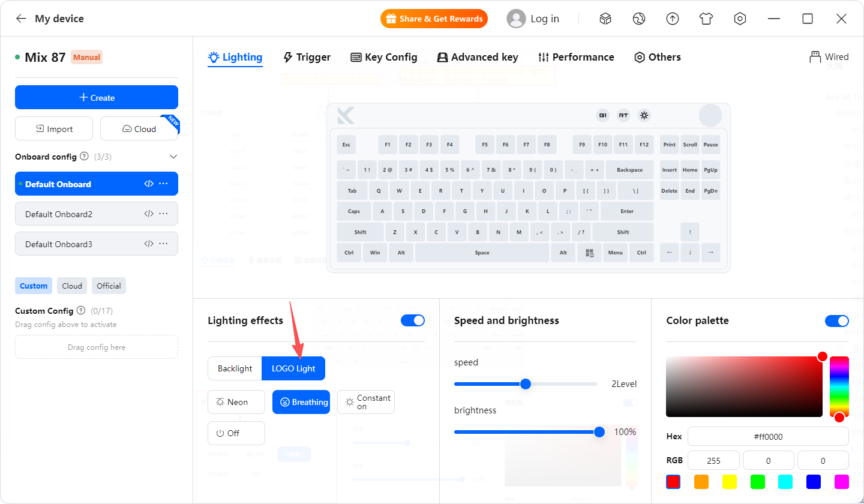Open the Key Config tab
The image size is (864, 504).
(x=384, y=57)
